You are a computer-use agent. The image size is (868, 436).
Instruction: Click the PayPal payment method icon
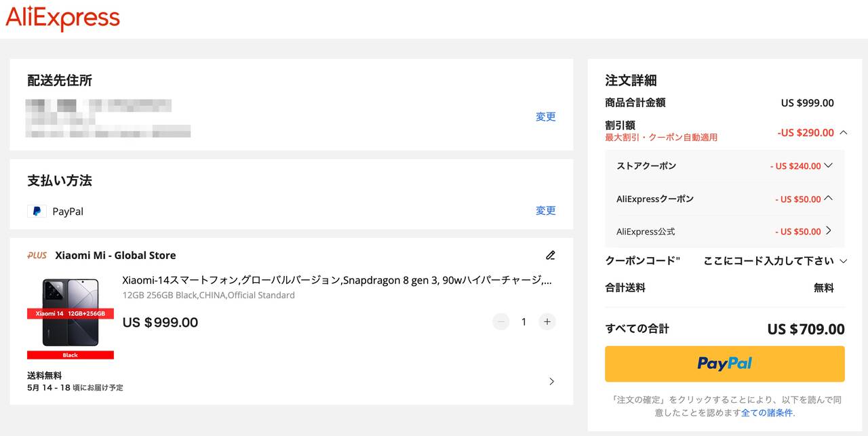pyautogui.click(x=37, y=212)
